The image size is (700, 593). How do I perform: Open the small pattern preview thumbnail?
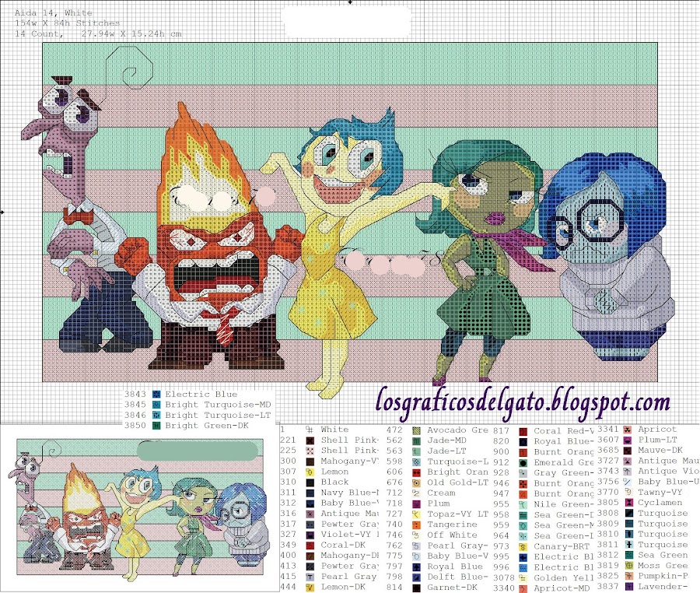coord(139,509)
